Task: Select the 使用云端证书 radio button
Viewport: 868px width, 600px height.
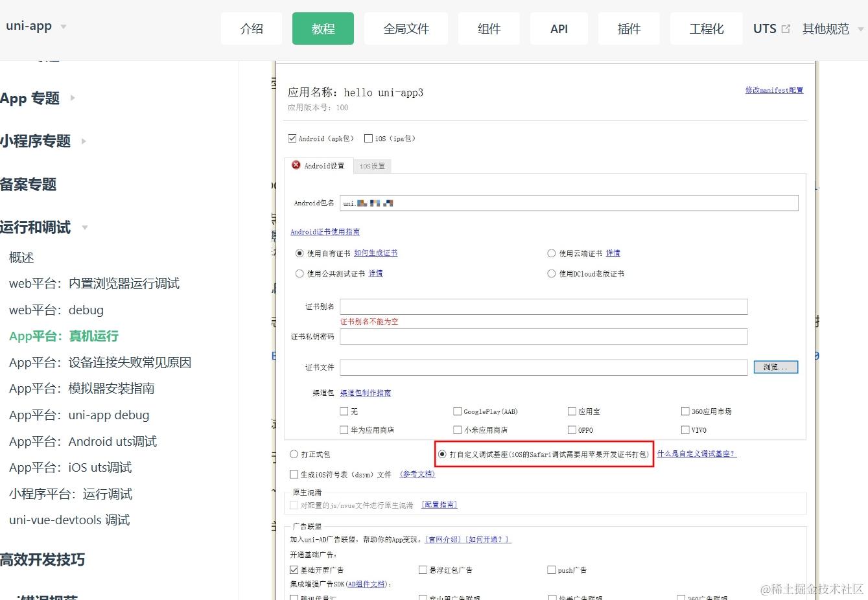Action: click(552, 253)
